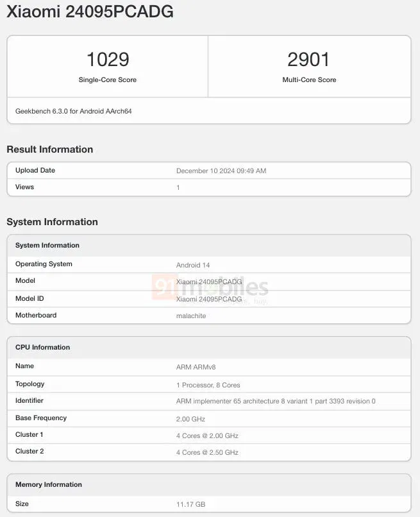Click the memory Size label
420x517 pixels.
(22, 504)
